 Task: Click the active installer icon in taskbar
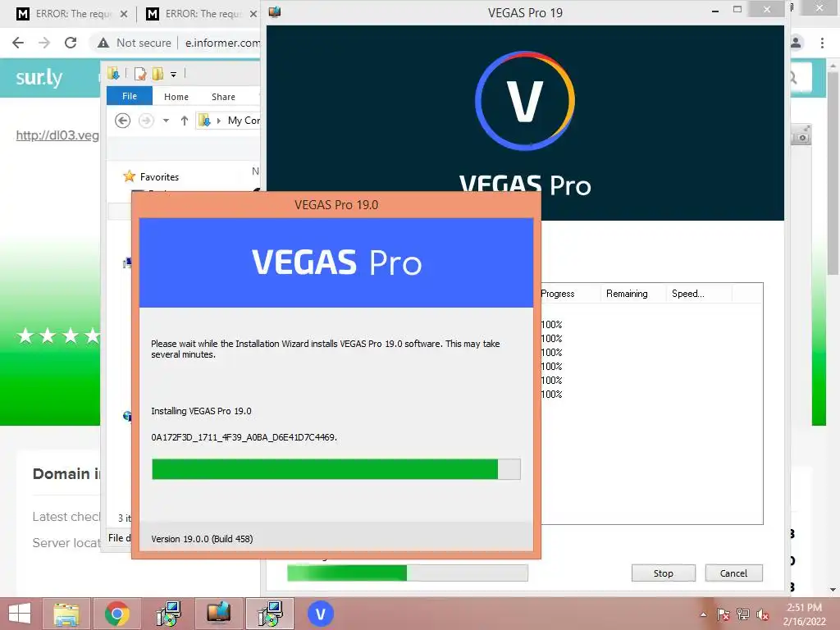coord(269,614)
